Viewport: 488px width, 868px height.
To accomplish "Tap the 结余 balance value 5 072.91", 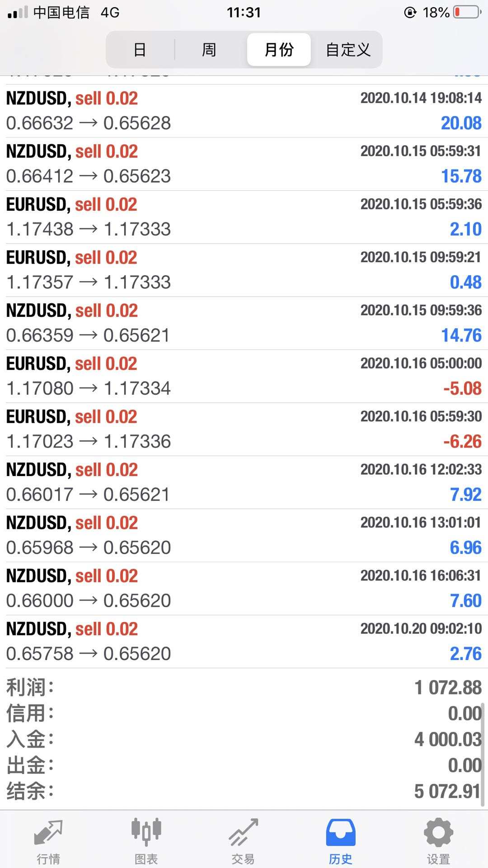I will pos(447,791).
